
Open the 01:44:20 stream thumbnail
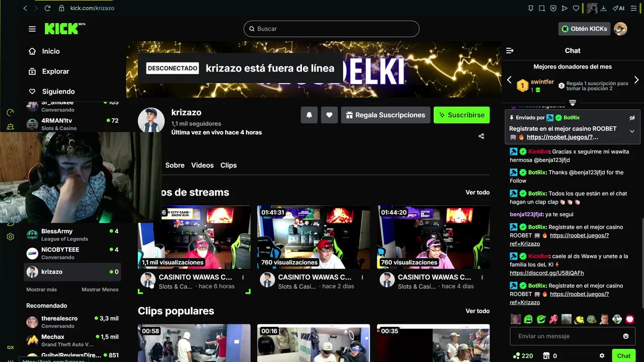point(433,237)
